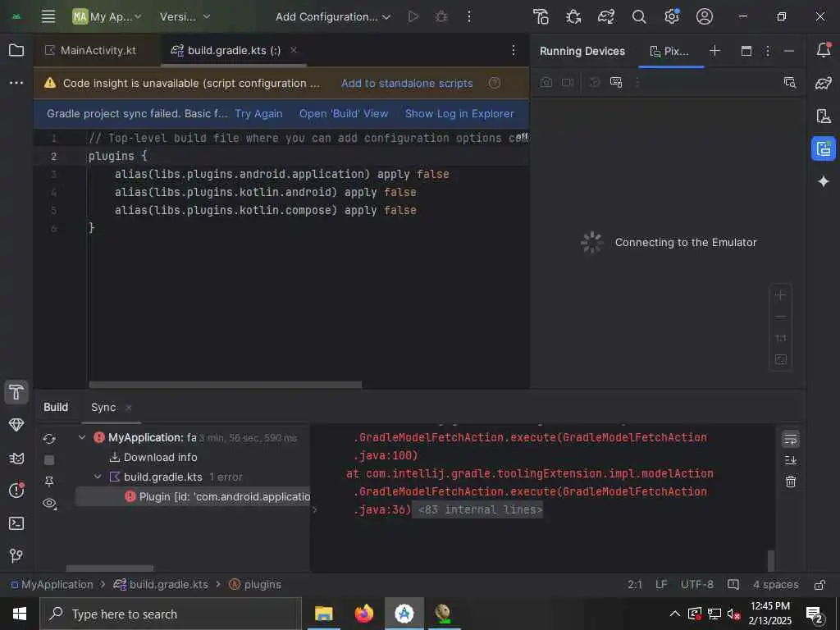The image size is (840, 630).
Task: Click the code insight help question icon
Action: point(495,83)
